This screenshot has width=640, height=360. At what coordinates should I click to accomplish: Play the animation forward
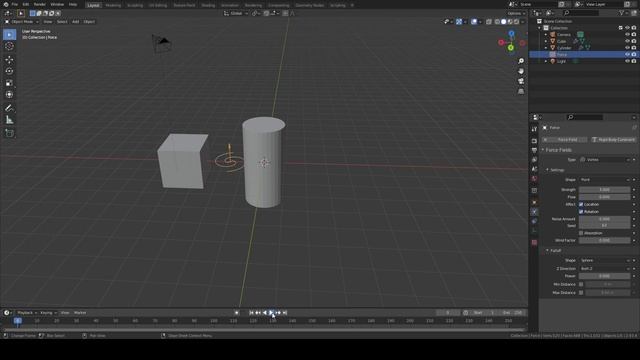[271, 313]
